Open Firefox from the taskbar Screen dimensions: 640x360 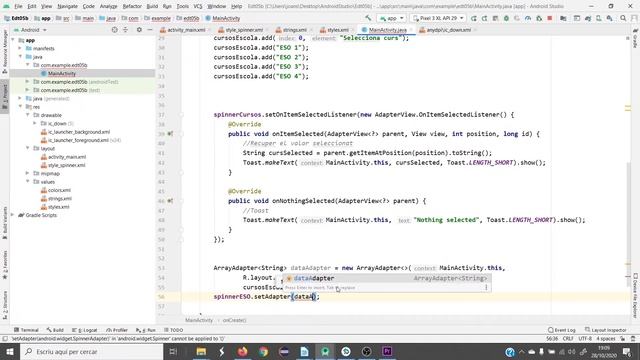[242, 351]
